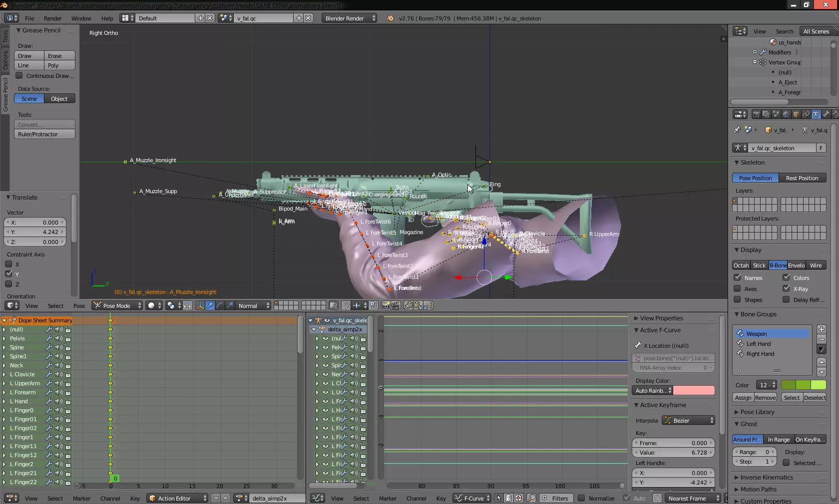Image resolution: width=839 pixels, height=504 pixels.
Task: Open the Render properties tab (camera icon)
Action: (756, 114)
